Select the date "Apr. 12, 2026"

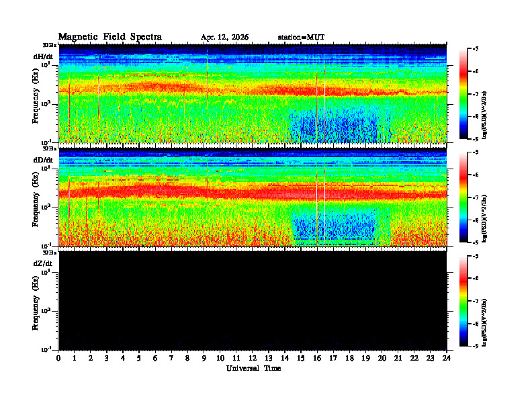point(224,38)
